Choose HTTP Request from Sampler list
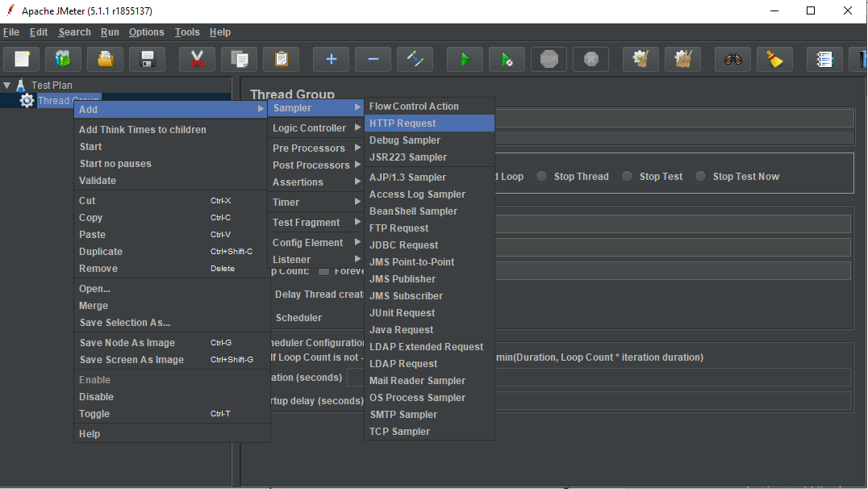 point(403,123)
